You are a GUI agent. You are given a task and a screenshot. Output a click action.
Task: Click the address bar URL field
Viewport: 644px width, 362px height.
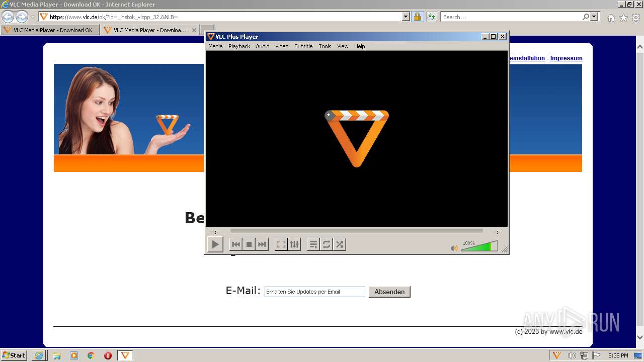225,17
